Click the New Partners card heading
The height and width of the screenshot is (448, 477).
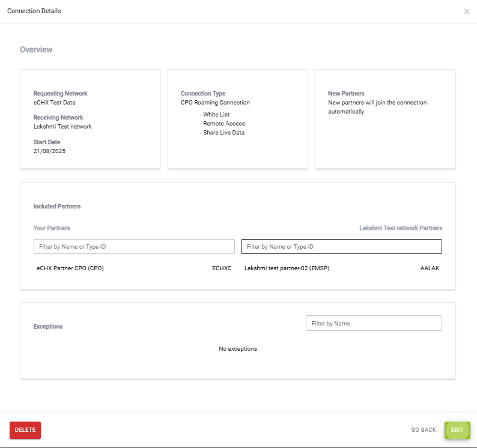pos(346,94)
